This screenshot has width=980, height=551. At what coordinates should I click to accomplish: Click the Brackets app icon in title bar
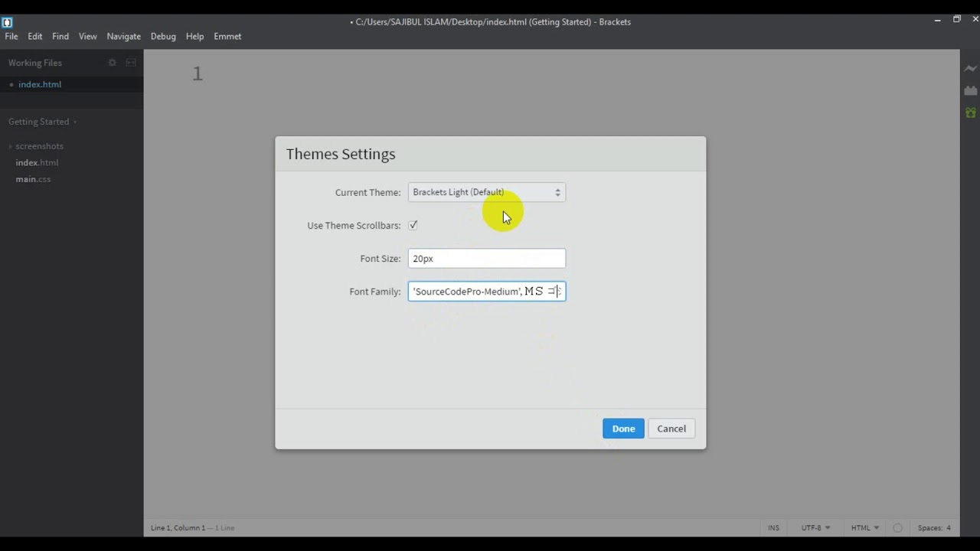click(8, 22)
